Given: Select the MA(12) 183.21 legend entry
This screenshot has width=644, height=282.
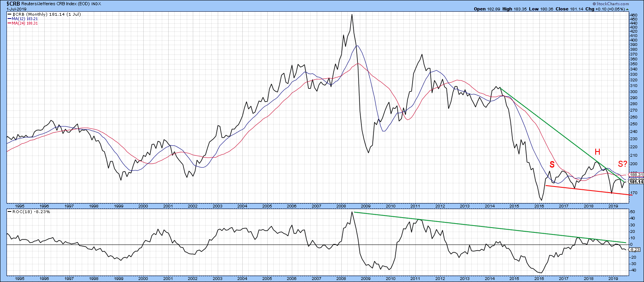Looking at the screenshot, I should (x=25, y=19).
